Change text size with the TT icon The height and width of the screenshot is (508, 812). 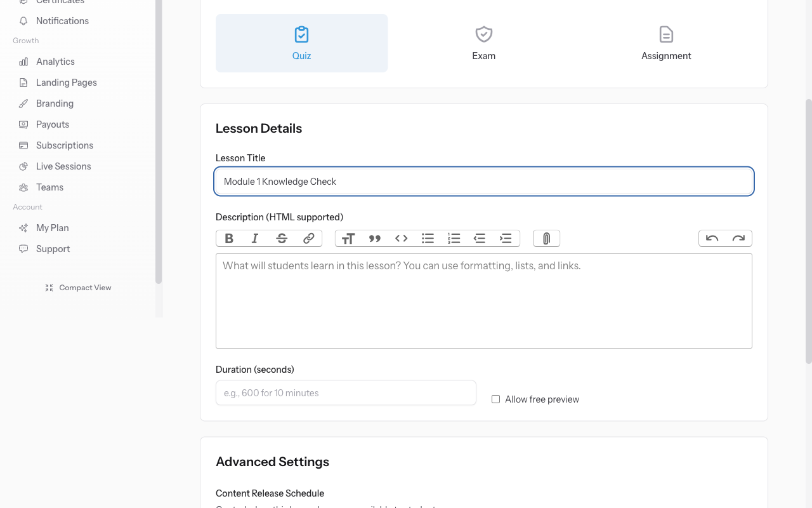point(348,238)
